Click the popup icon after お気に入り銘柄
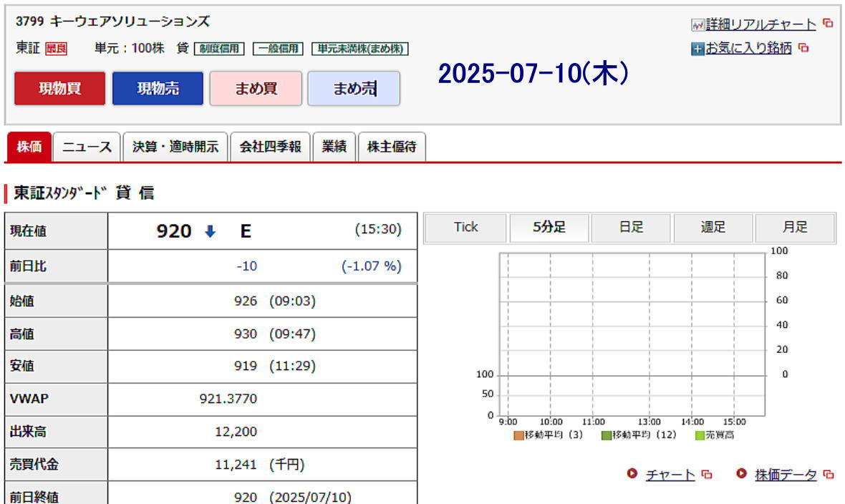The image size is (845, 504). point(803,48)
